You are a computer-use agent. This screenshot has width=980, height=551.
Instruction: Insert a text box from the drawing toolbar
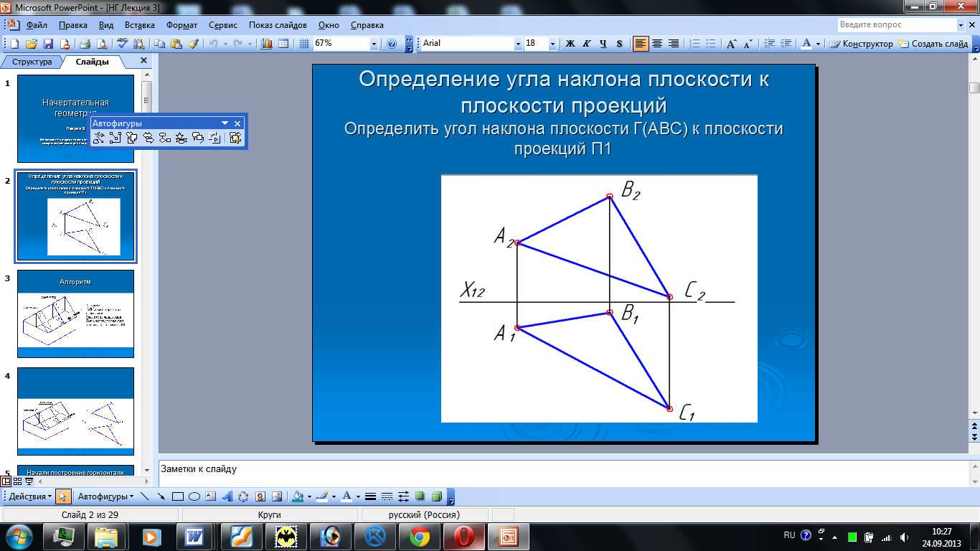click(210, 496)
